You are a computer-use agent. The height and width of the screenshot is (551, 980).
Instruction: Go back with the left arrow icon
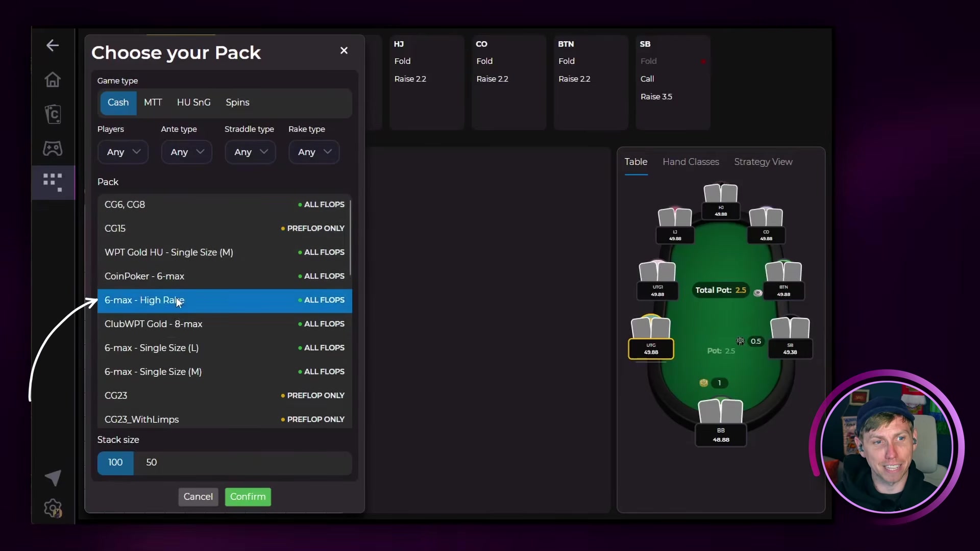tap(53, 45)
